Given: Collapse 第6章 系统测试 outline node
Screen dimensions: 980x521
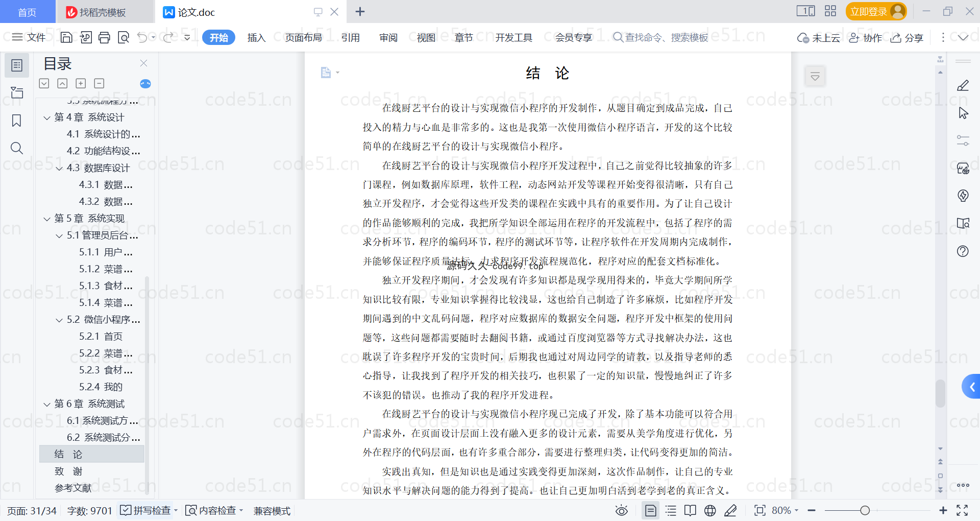Looking at the screenshot, I should (47, 405).
